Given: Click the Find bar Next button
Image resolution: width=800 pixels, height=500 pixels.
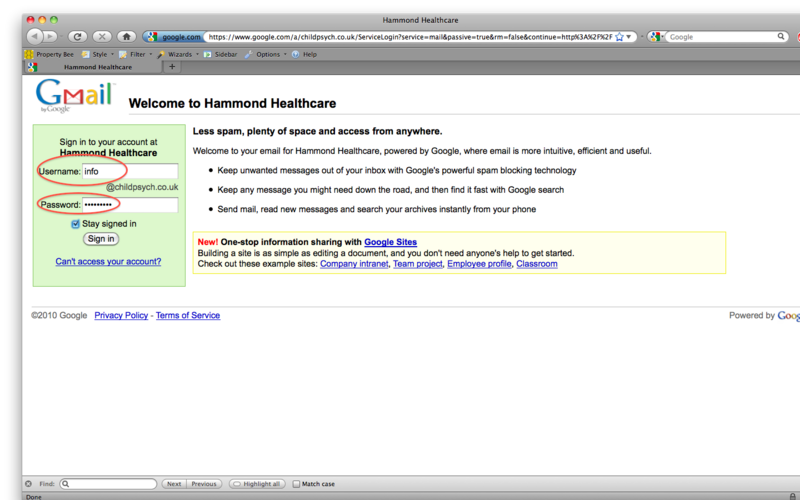Looking at the screenshot, I should [174, 484].
